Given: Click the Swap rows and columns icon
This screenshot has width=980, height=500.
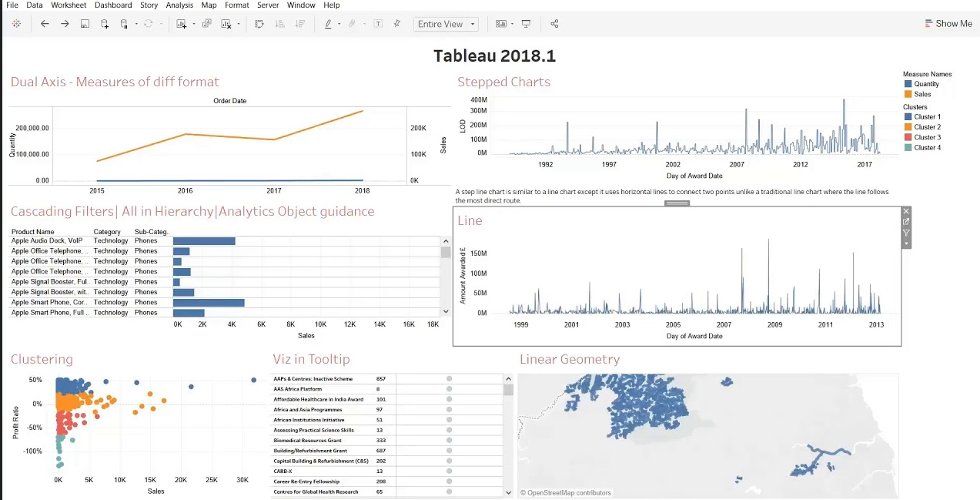Looking at the screenshot, I should pyautogui.click(x=259, y=24).
